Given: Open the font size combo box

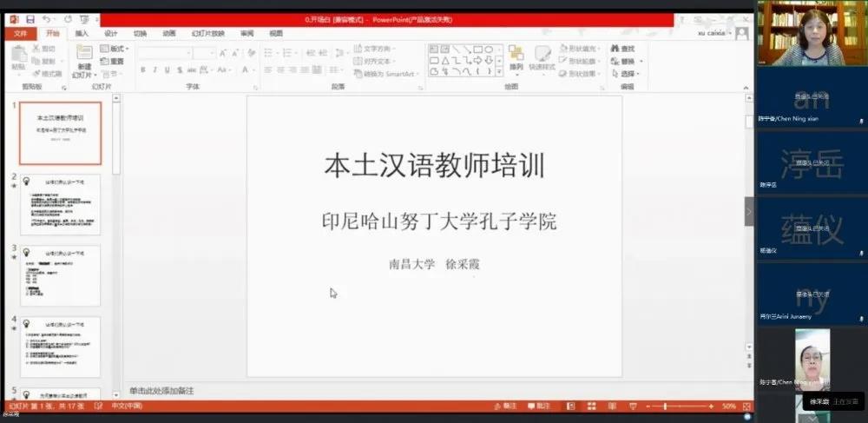Looking at the screenshot, I should click(x=205, y=53).
